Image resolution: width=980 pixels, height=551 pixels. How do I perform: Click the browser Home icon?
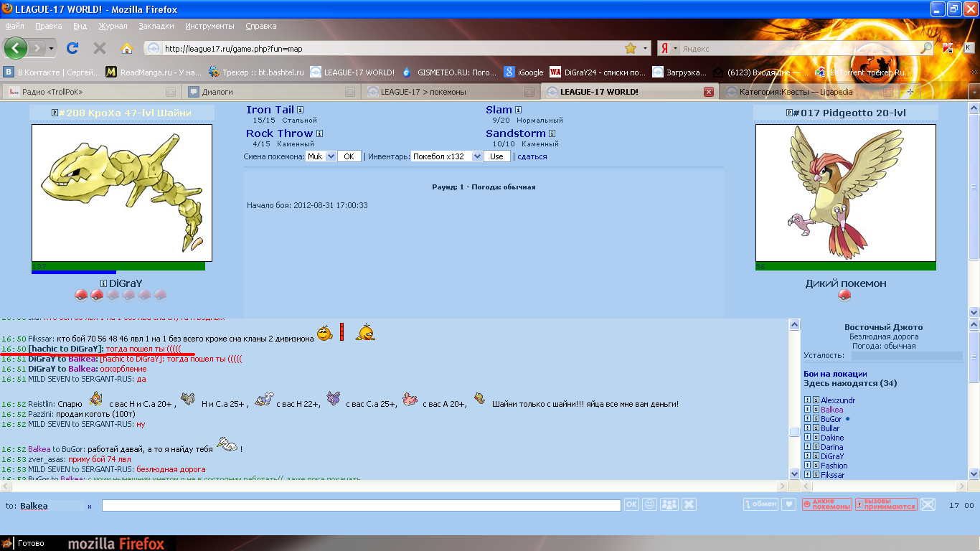point(127,48)
